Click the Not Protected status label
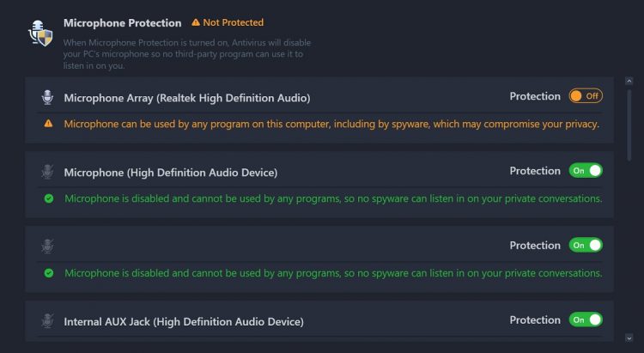 [x=234, y=22]
